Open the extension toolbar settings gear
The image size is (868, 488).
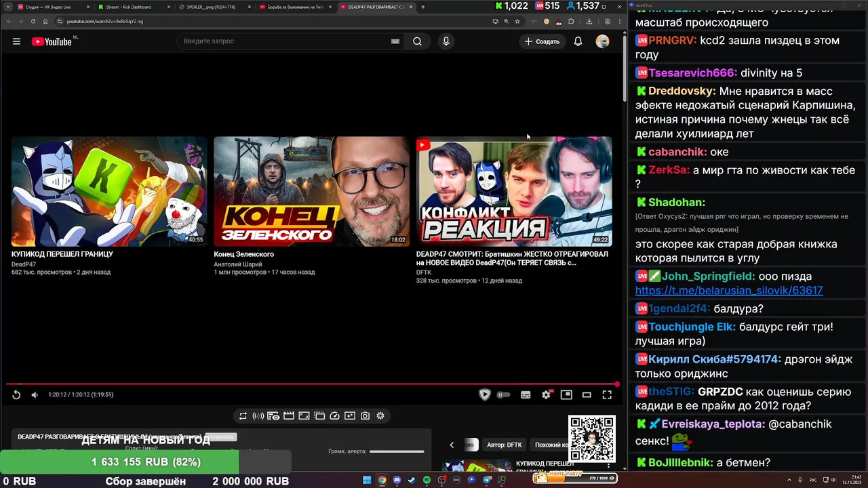(x=380, y=416)
